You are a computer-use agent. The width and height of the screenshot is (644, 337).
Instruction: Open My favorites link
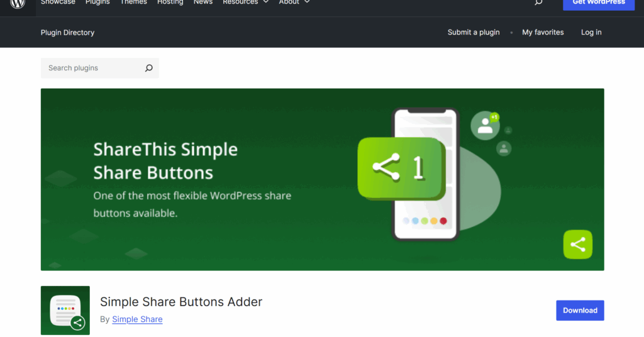pyautogui.click(x=543, y=32)
